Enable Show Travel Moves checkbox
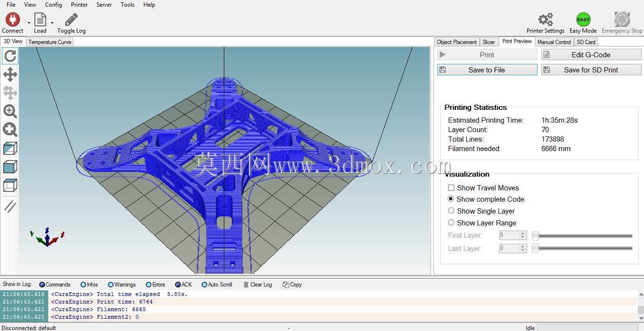The width and height of the screenshot is (644, 331). [451, 188]
